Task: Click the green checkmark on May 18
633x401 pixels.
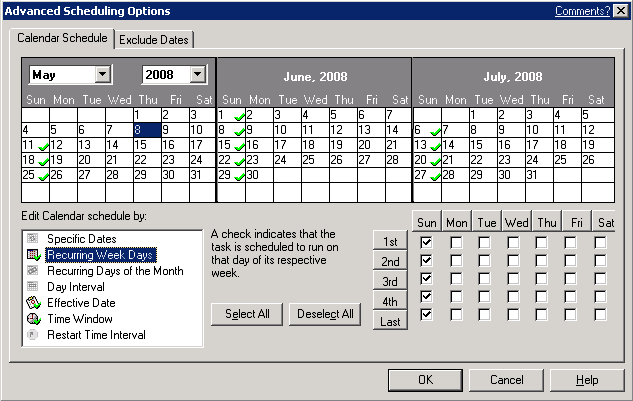Action: pos(43,161)
